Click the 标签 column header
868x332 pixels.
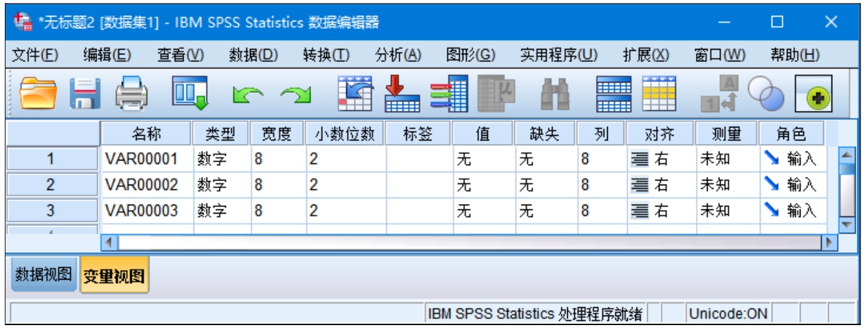[419, 133]
